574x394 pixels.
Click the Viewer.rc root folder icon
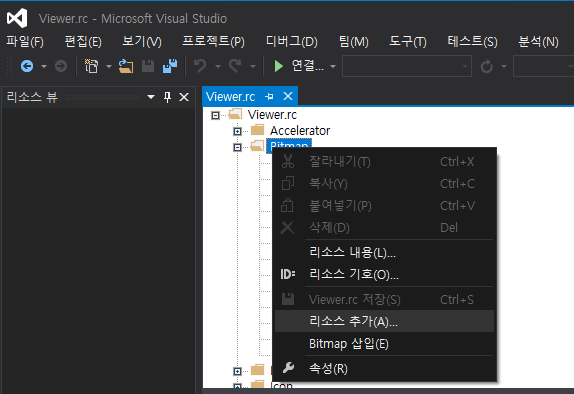click(235, 114)
